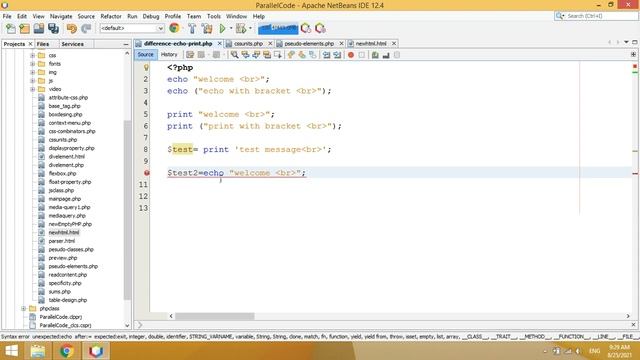The width and height of the screenshot is (640, 360).
Task: Click the Comment icon in the editor toolbar
Action: (x=375, y=55)
